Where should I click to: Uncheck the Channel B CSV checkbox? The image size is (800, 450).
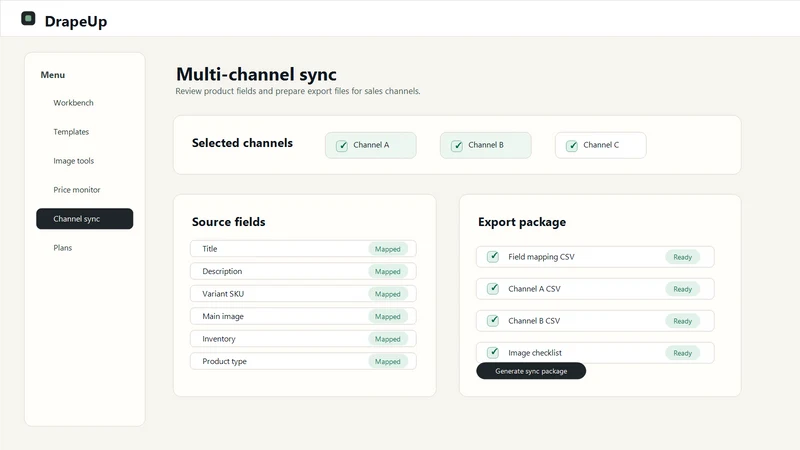coord(493,320)
